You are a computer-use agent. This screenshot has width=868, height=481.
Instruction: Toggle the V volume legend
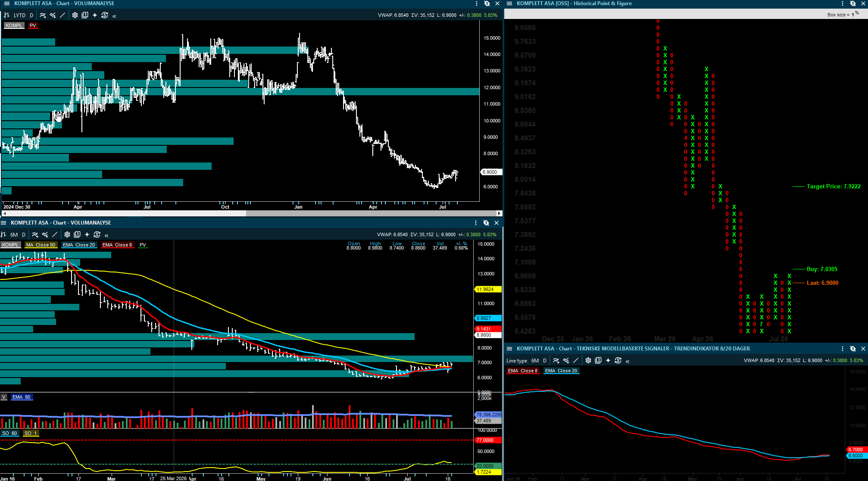point(4,397)
